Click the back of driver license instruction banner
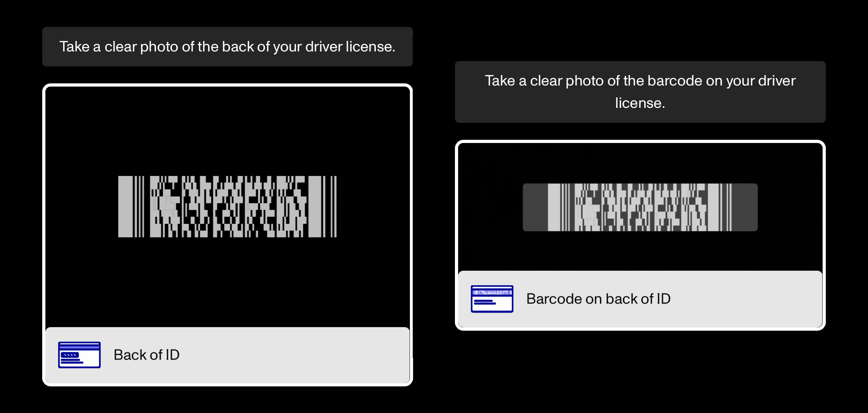This screenshot has height=413, width=868. tap(227, 46)
